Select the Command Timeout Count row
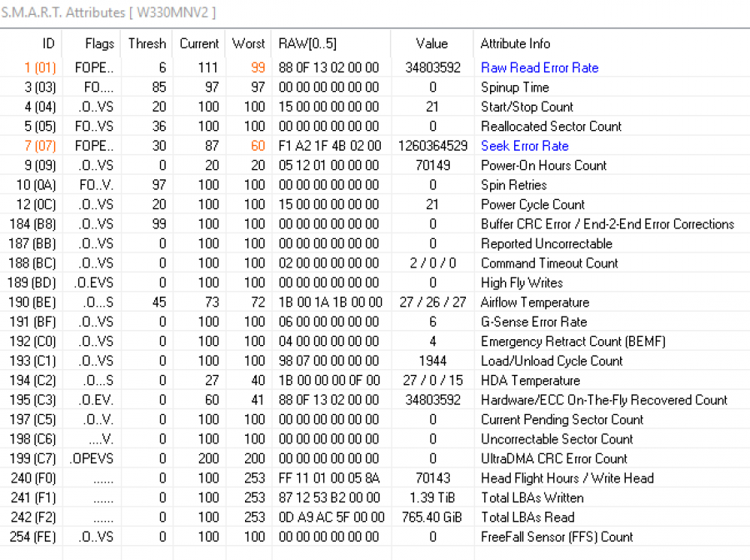The height and width of the screenshot is (560, 750). coord(375,263)
